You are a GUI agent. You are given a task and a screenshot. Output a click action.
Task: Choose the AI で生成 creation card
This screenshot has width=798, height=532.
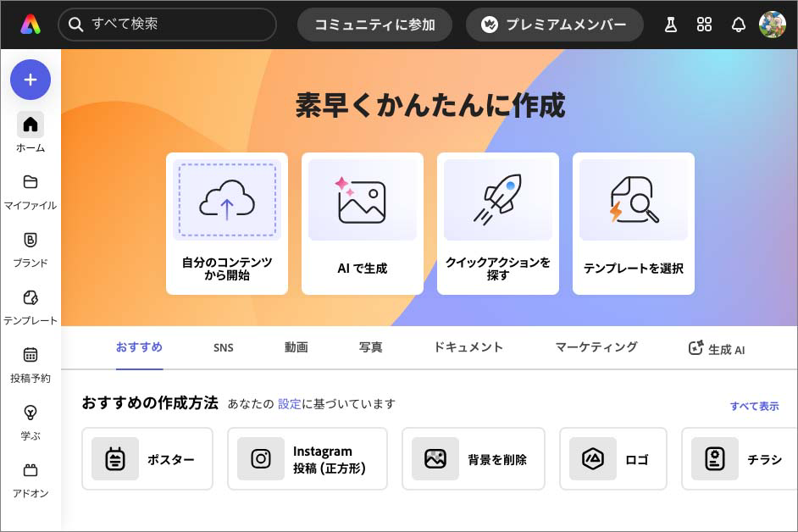363,223
